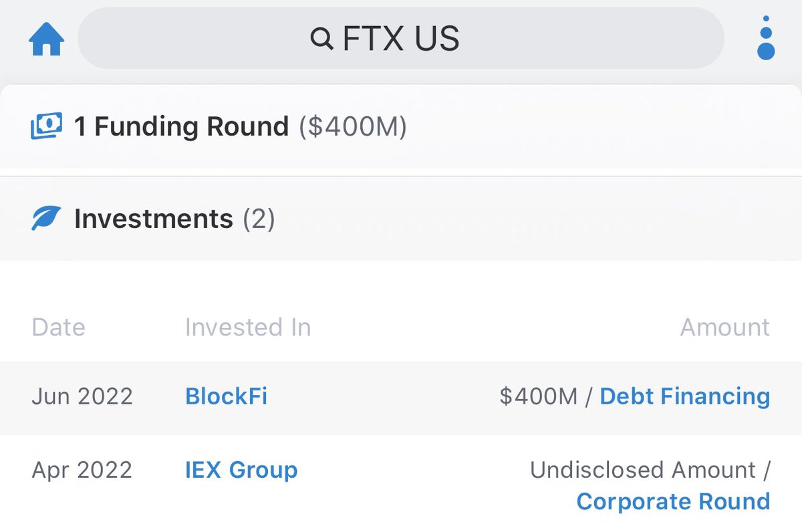The width and height of the screenshot is (802, 532).
Task: Open the three-dot more options menu
Action: [x=766, y=40]
